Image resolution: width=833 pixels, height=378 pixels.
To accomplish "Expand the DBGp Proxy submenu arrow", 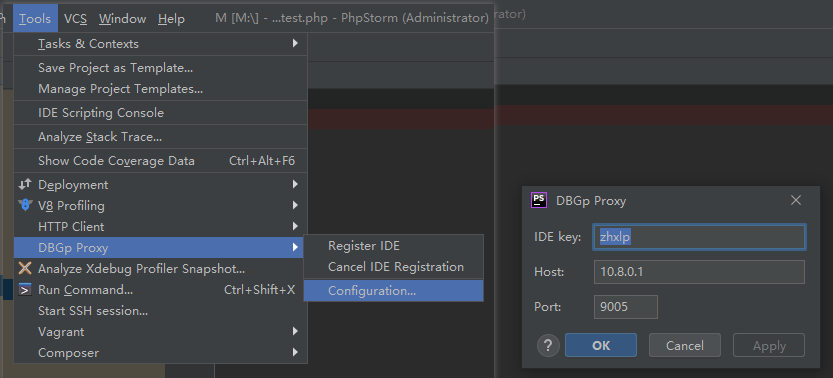I will (295, 247).
